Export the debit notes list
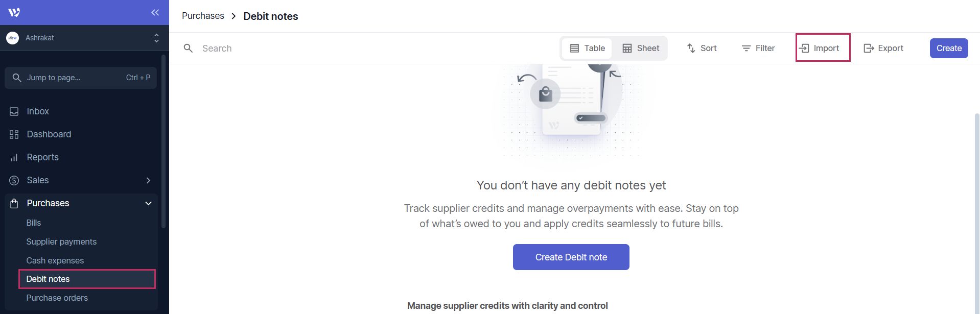This screenshot has height=314, width=980. pyautogui.click(x=883, y=48)
